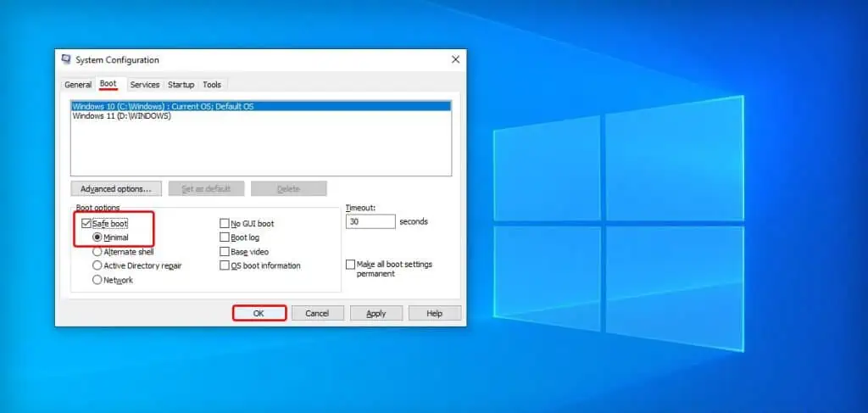Switch to the General tab
Screen dimensions: 868x413
[78, 85]
